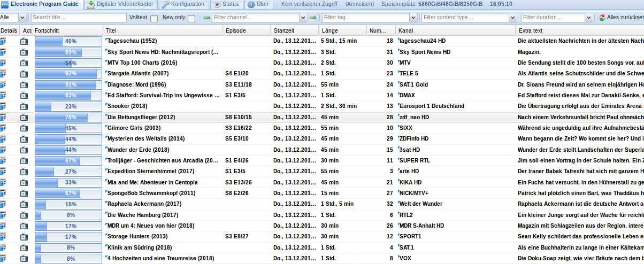
Task: Switch to Electronic Program Guide tab
Action: pyautogui.click(x=40, y=4)
